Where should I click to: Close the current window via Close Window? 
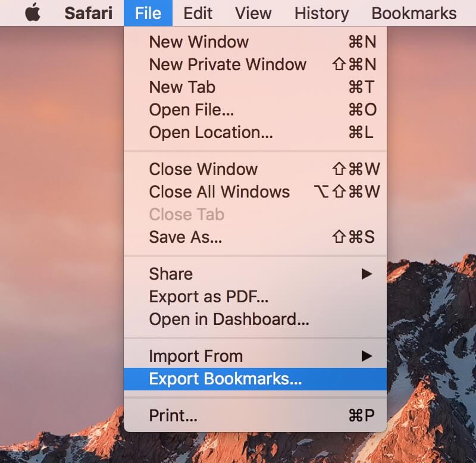203,169
